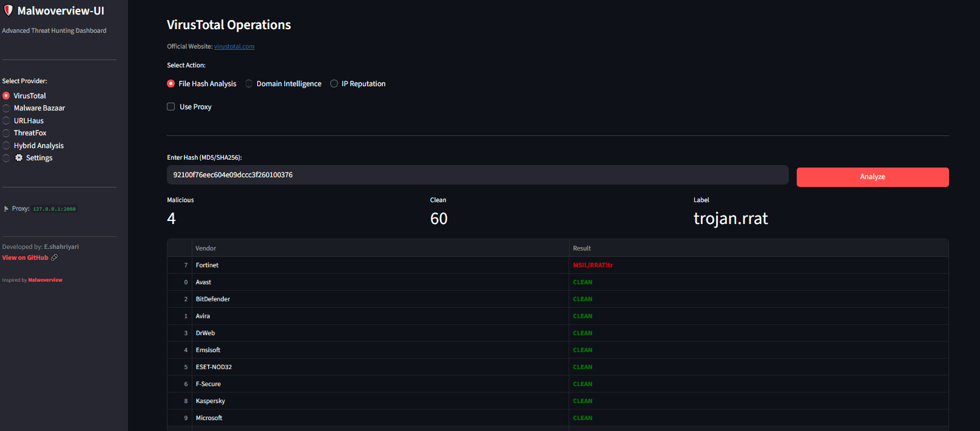
Task: Click the red Analyze button
Action: pyautogui.click(x=873, y=177)
